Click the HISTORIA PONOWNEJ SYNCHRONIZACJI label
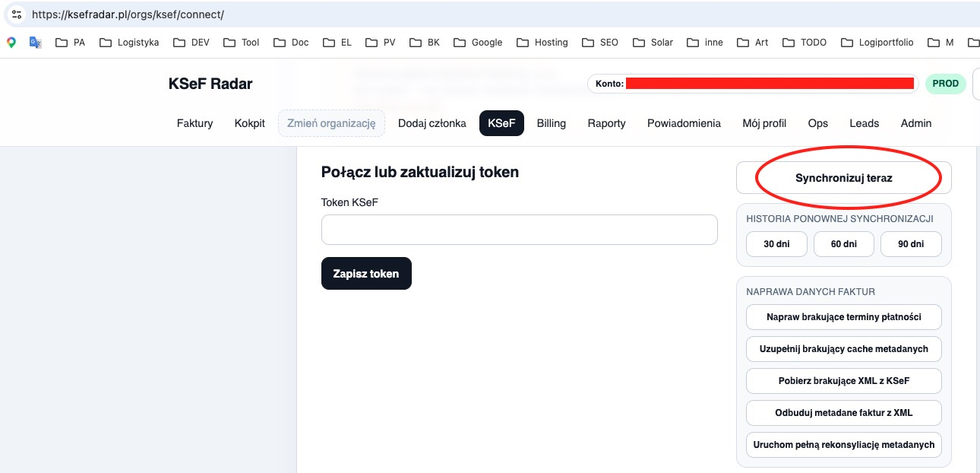 [x=839, y=219]
